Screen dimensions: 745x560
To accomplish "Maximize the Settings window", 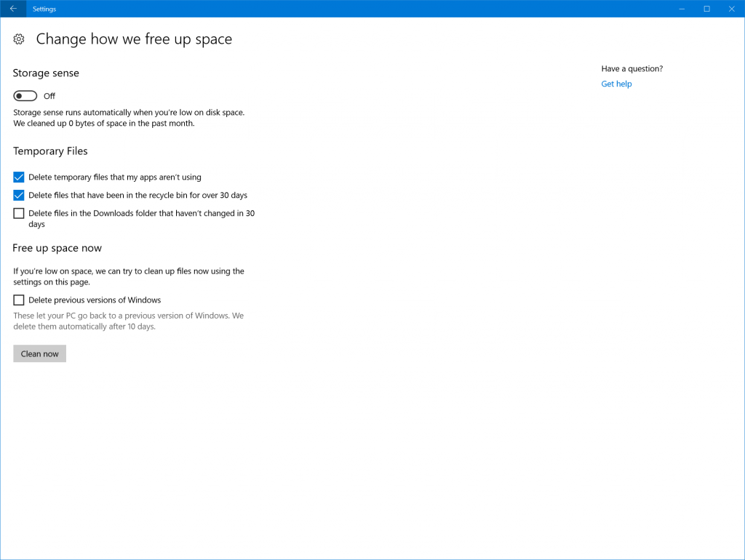I will [706, 9].
